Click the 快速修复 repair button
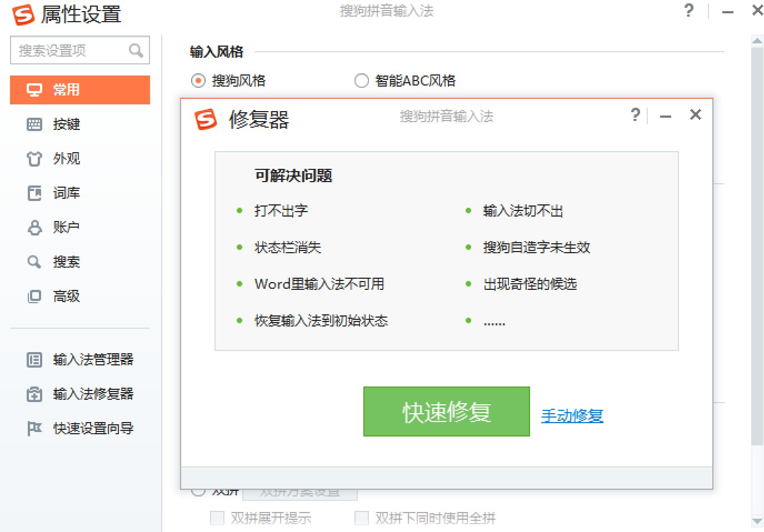The width and height of the screenshot is (764, 532). coord(446,411)
